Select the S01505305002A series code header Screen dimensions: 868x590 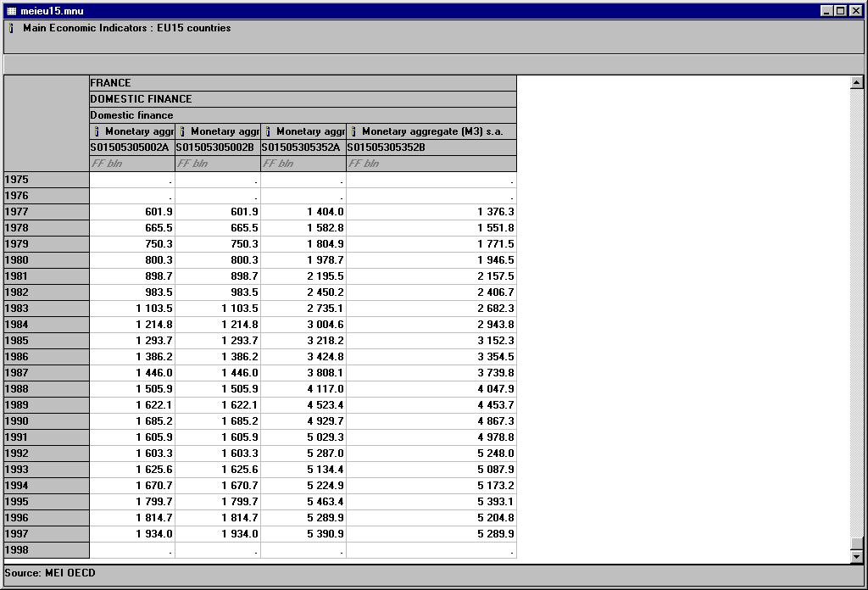(x=131, y=147)
